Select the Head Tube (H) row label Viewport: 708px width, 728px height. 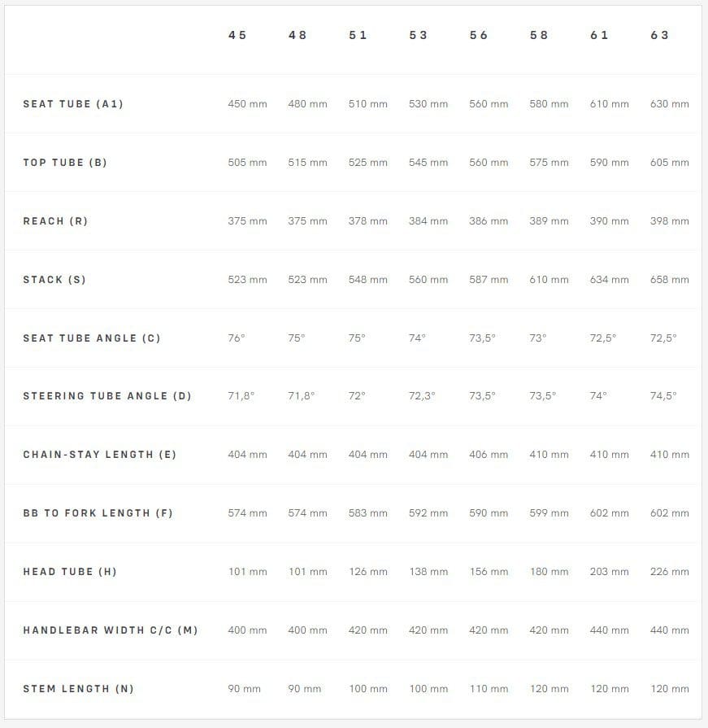tap(70, 572)
